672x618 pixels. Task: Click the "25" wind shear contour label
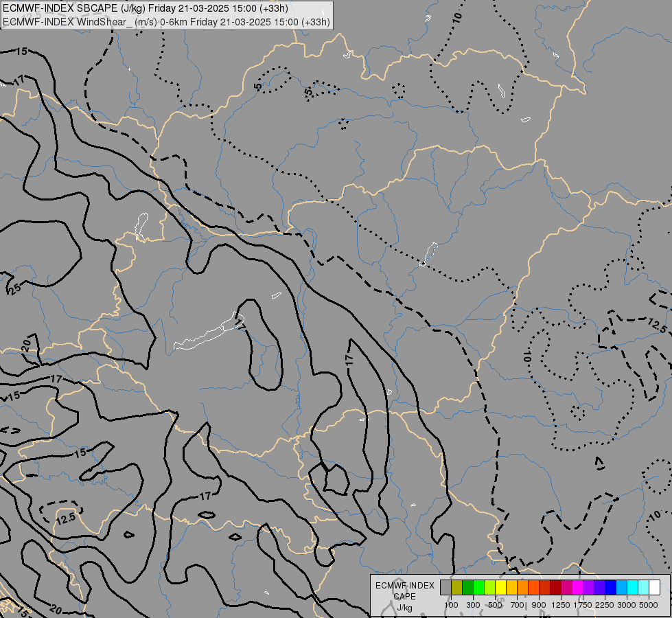14,289
